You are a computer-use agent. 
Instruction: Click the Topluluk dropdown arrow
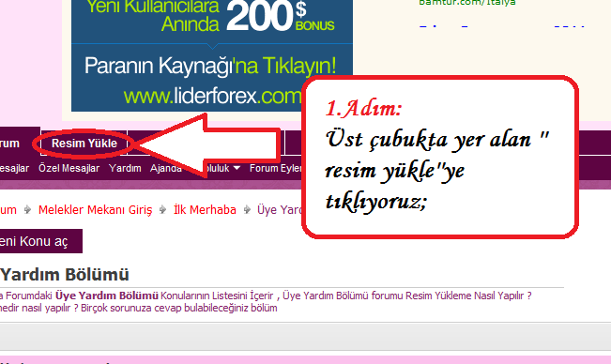click(237, 168)
